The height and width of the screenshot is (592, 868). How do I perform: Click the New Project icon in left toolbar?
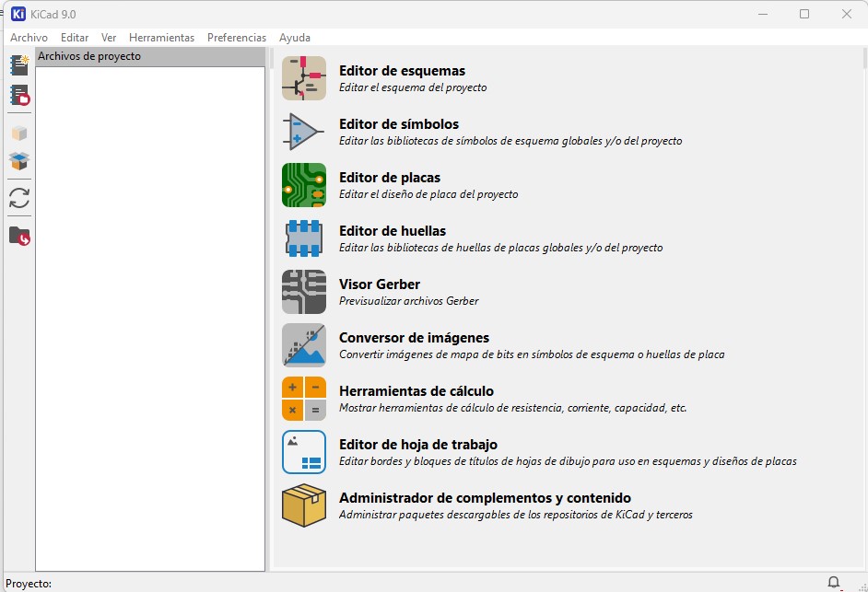point(19,65)
